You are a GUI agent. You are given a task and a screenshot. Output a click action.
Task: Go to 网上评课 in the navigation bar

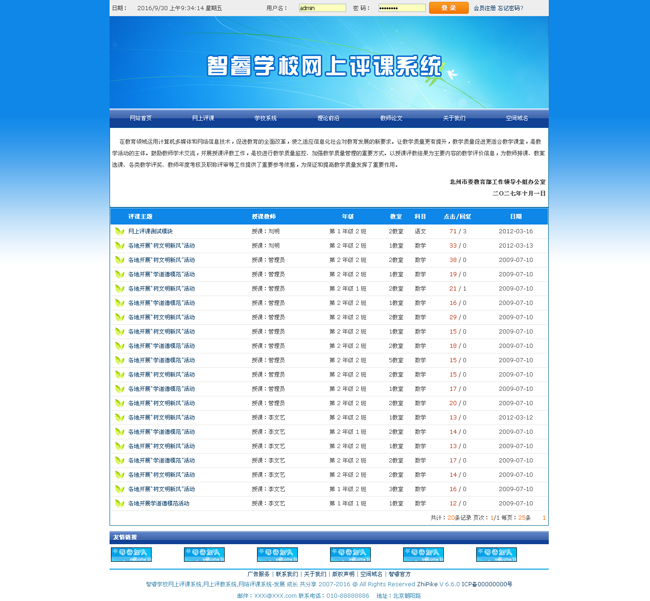(203, 118)
